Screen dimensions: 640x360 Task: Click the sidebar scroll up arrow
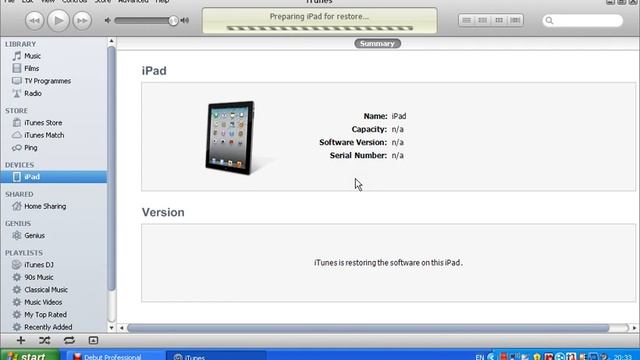[111, 41]
